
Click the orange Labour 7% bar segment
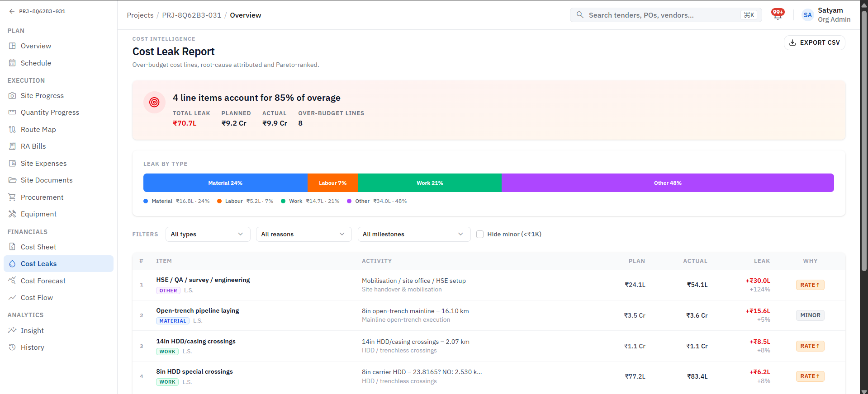tap(333, 183)
